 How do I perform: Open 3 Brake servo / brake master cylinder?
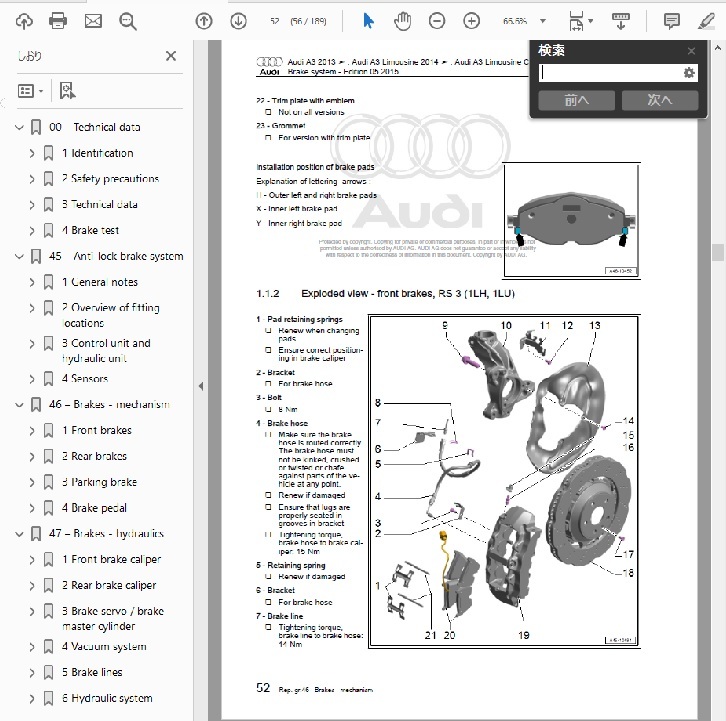click(x=113, y=619)
